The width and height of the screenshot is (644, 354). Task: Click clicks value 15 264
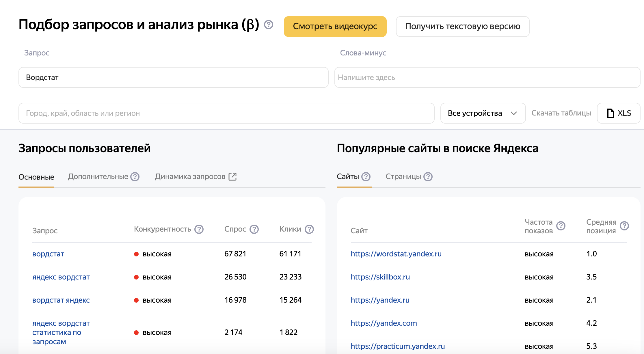point(291,300)
